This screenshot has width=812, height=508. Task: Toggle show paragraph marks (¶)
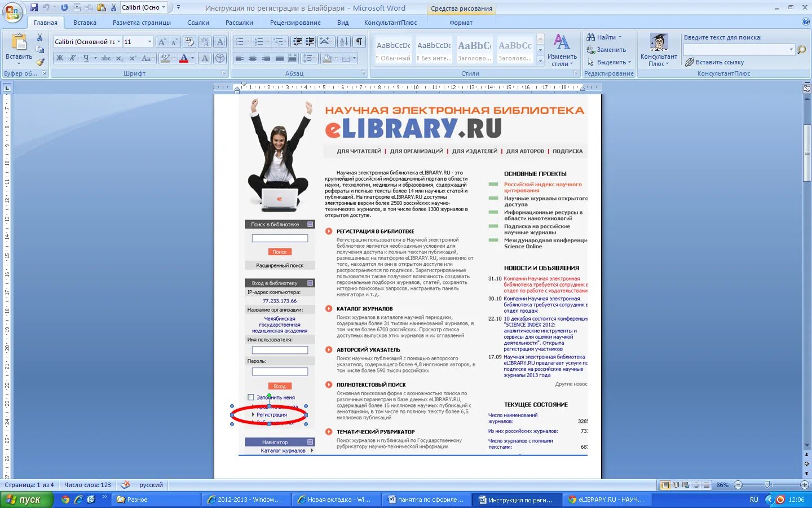point(359,42)
